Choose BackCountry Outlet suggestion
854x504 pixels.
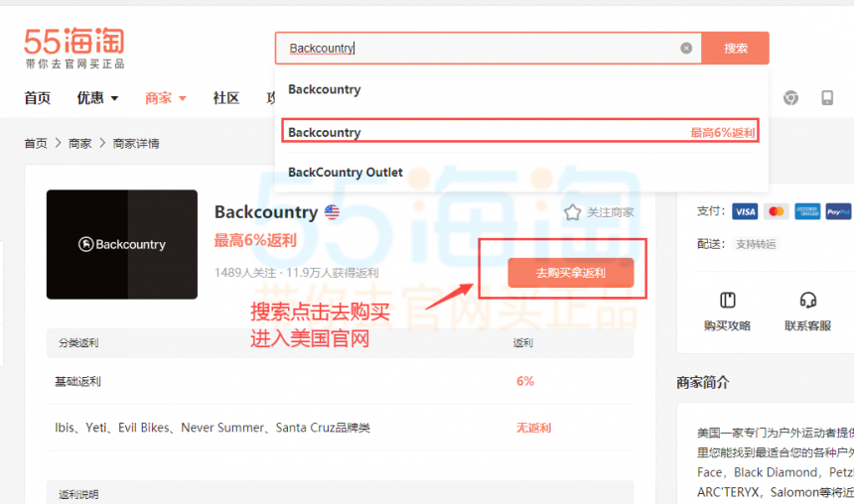346,173
